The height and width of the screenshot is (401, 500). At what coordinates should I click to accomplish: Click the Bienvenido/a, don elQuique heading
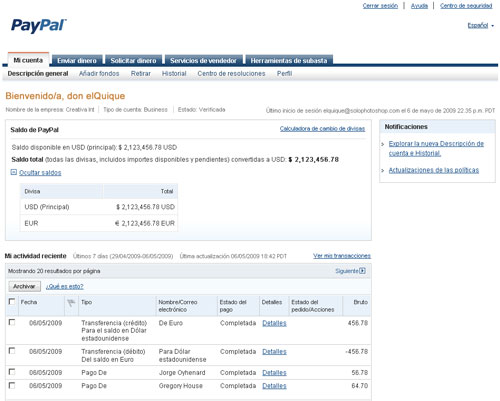click(65, 96)
